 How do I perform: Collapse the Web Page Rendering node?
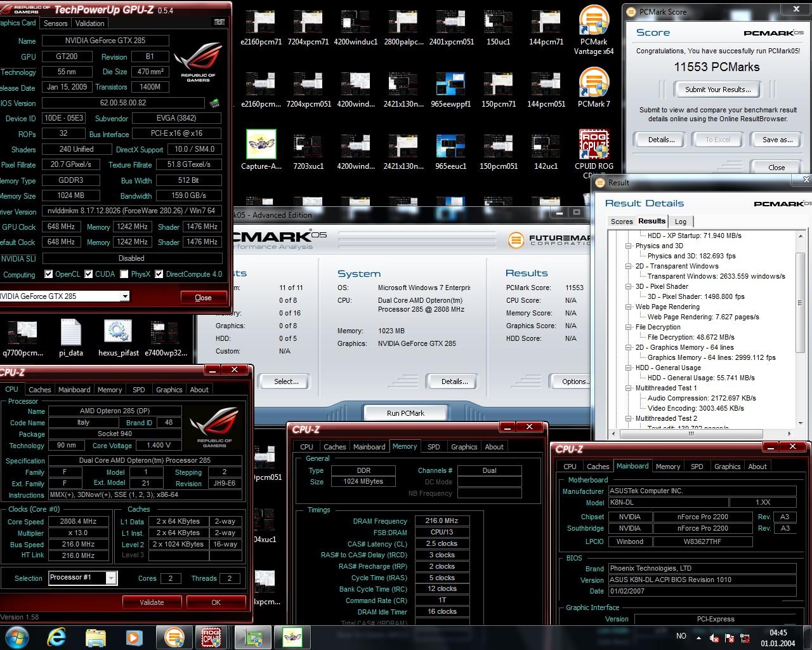point(629,307)
